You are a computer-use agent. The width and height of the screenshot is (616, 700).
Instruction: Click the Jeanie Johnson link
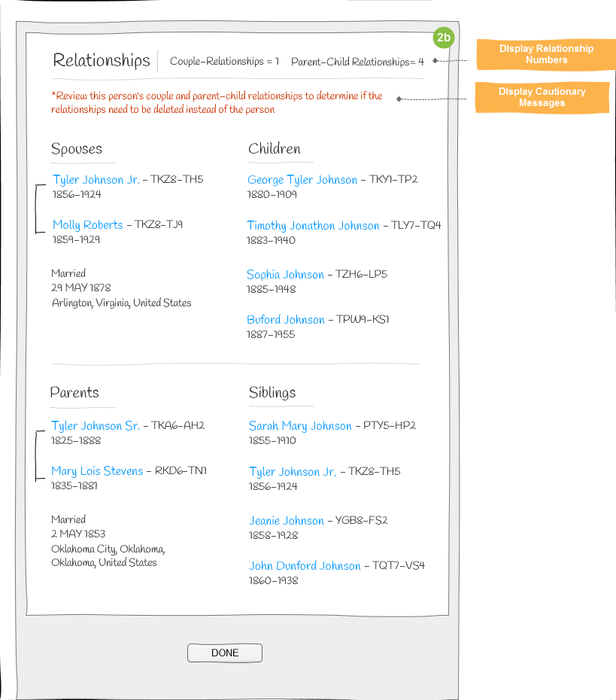pyautogui.click(x=287, y=521)
